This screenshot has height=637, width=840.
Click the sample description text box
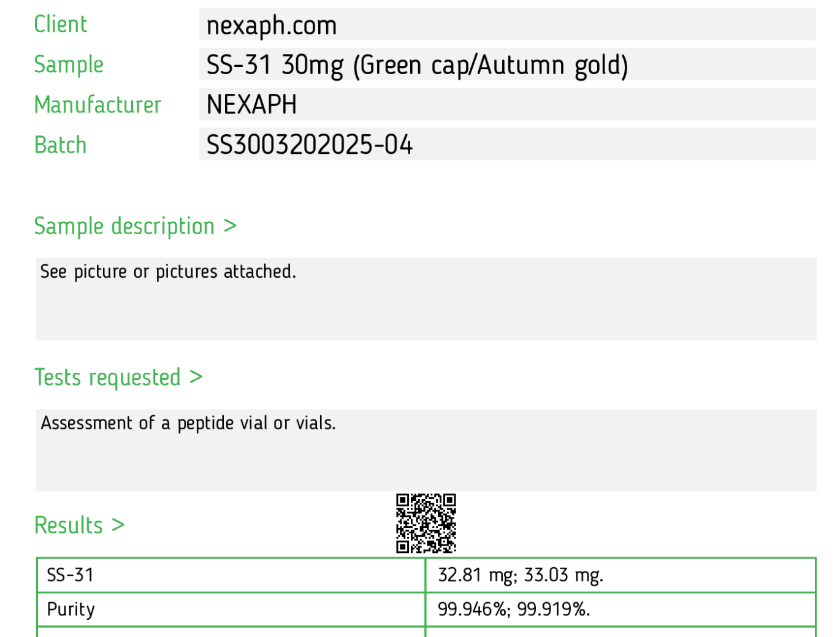pos(426,299)
